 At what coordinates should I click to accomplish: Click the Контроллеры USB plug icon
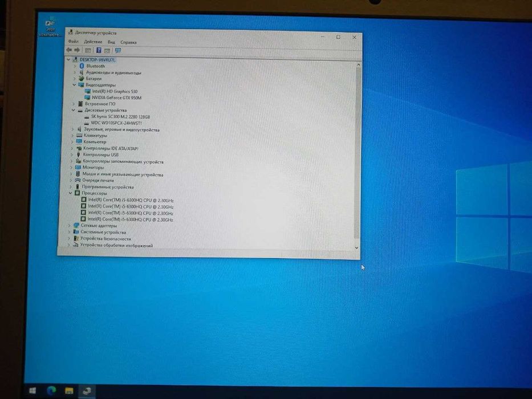click(79, 154)
